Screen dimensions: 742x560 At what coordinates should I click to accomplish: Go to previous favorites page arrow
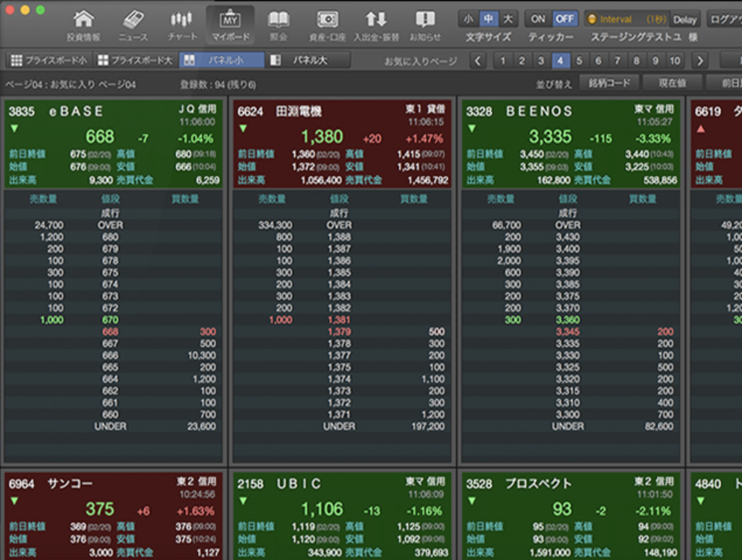477,60
